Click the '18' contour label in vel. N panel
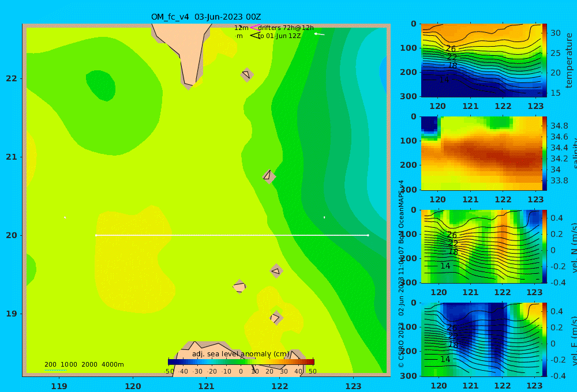 click(454, 252)
